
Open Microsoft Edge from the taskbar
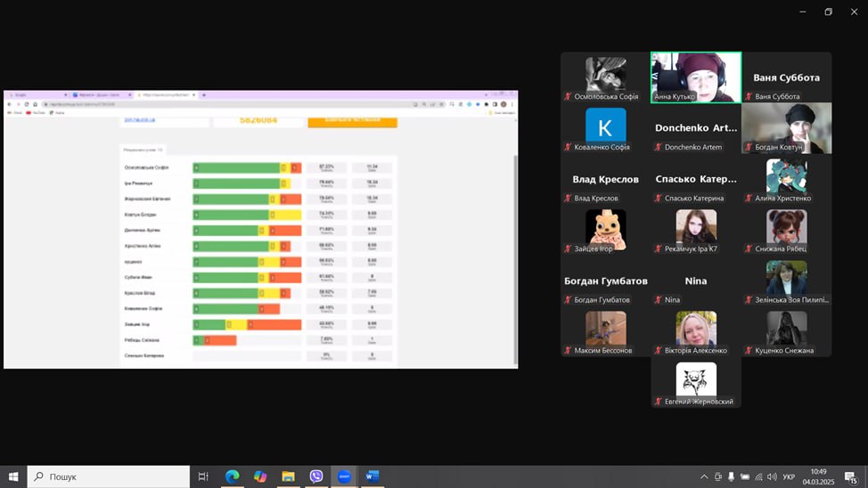[232, 476]
